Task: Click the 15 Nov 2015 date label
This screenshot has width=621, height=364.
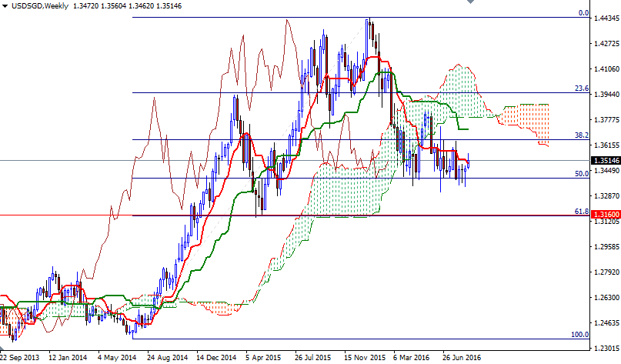Action: click(x=363, y=358)
